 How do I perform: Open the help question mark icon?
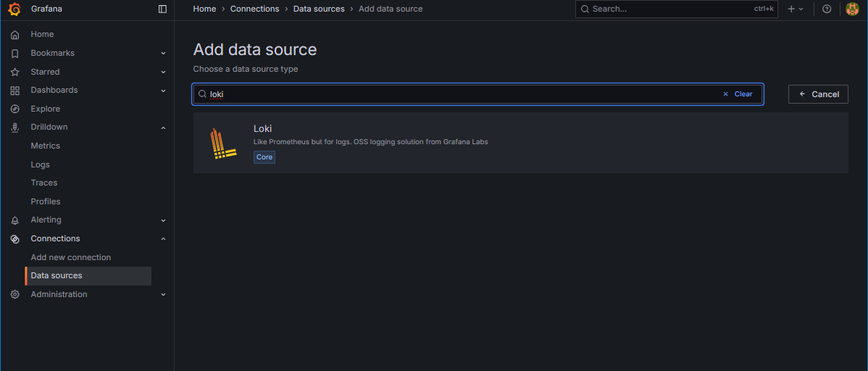[x=827, y=9]
